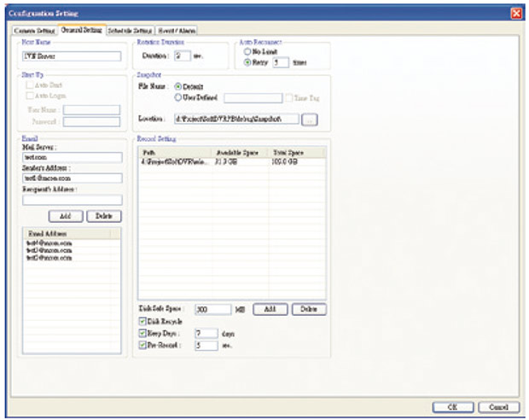Uncheck the Keep Days checkbox

142,334
